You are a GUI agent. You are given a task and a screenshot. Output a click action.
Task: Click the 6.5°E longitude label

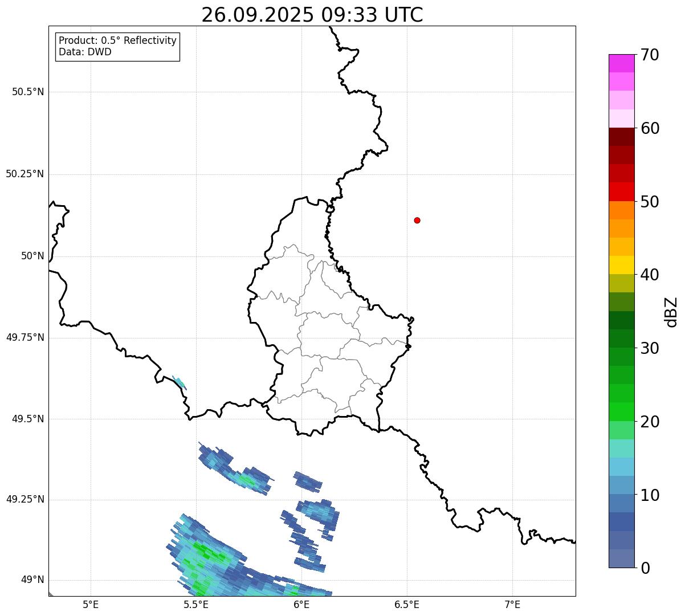(x=407, y=605)
